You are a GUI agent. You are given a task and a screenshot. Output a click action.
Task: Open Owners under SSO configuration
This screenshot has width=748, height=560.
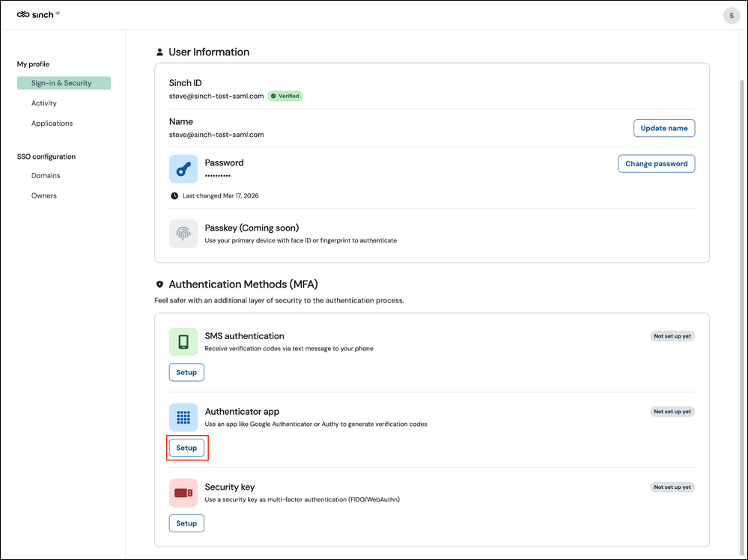pyautogui.click(x=44, y=195)
